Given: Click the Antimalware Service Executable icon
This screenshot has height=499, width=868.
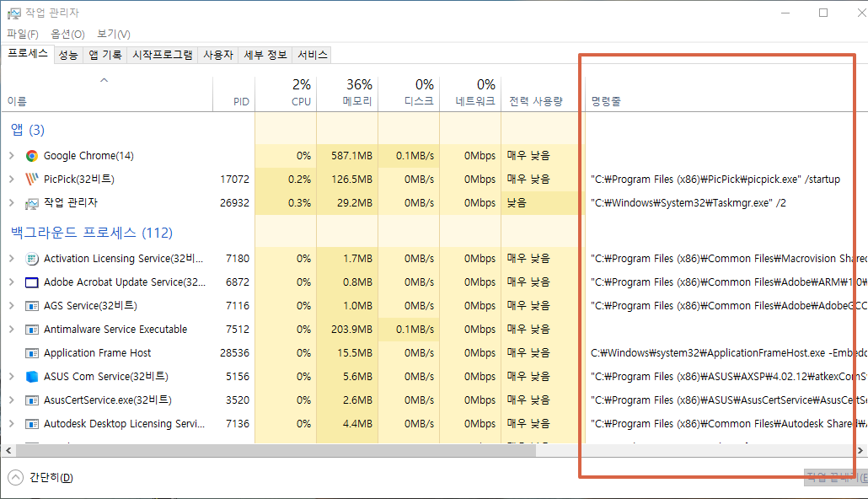Looking at the screenshot, I should pyautogui.click(x=31, y=329).
